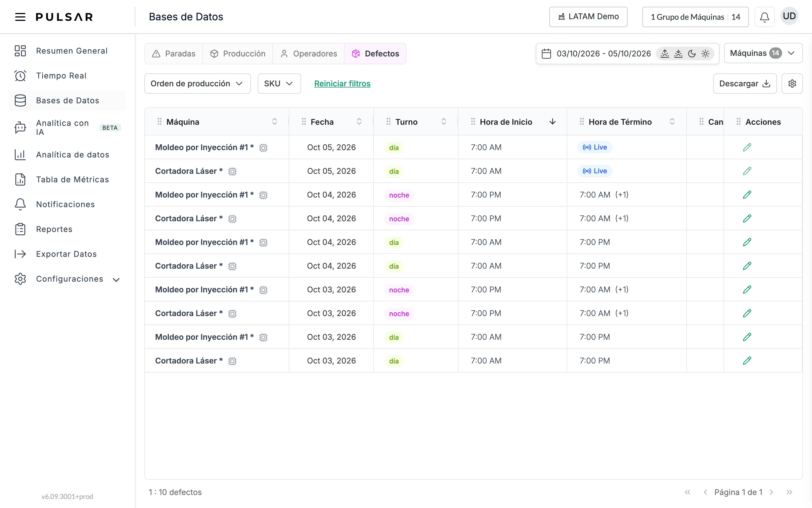Screen dimensions: 812x508
Task: Open the SKU filter dropdown
Action: [279, 83]
